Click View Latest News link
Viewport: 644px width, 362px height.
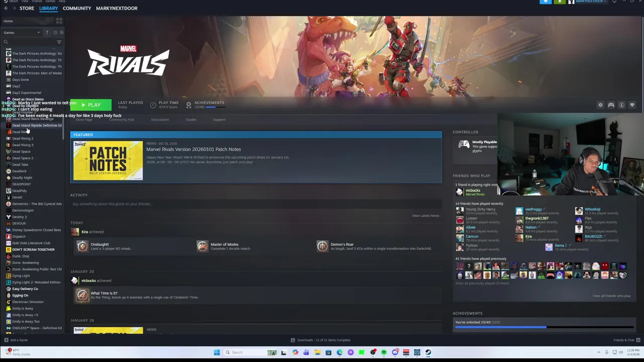coord(425,216)
